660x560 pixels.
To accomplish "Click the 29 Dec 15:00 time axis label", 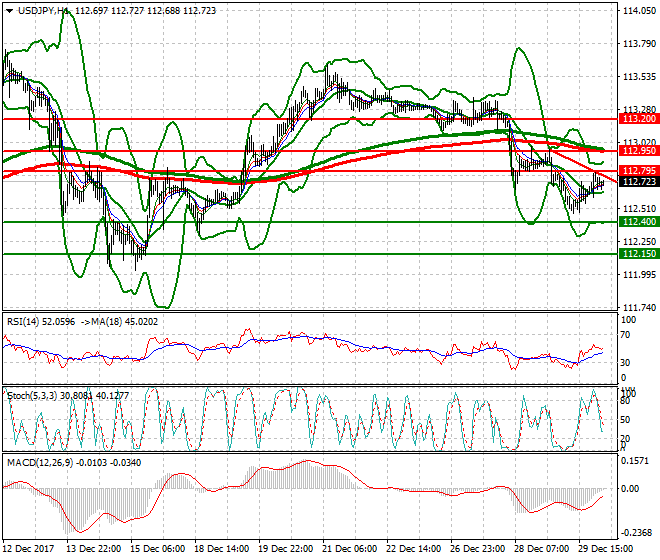I will 605,549.
